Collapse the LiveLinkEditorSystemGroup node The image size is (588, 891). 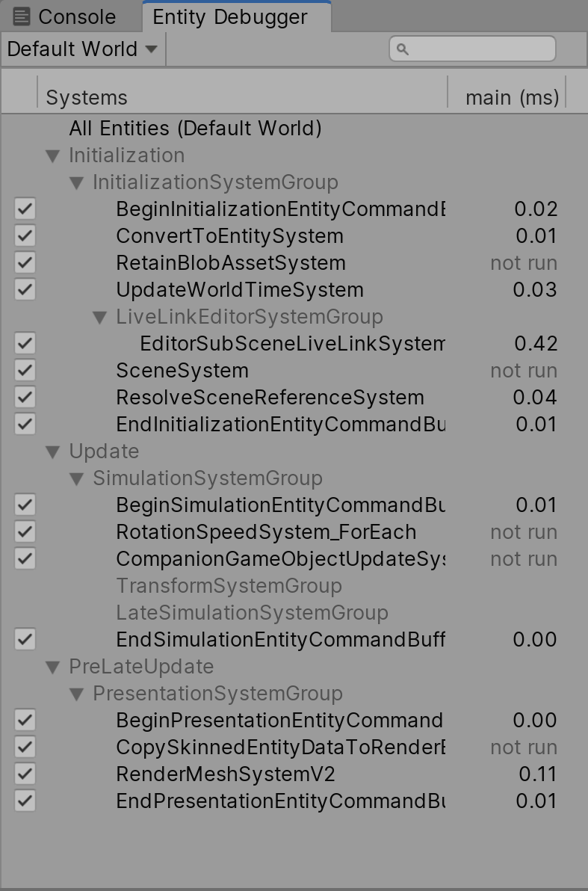(x=99, y=316)
